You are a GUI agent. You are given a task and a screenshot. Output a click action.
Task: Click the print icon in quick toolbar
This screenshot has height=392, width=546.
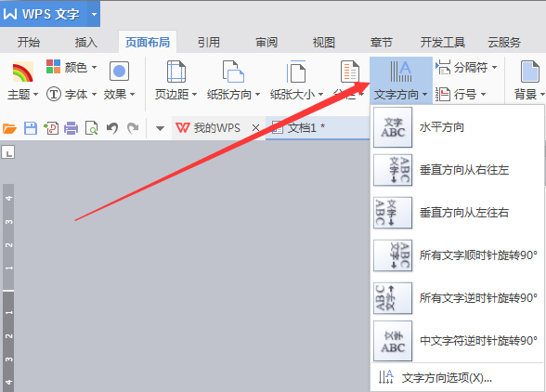coord(71,128)
